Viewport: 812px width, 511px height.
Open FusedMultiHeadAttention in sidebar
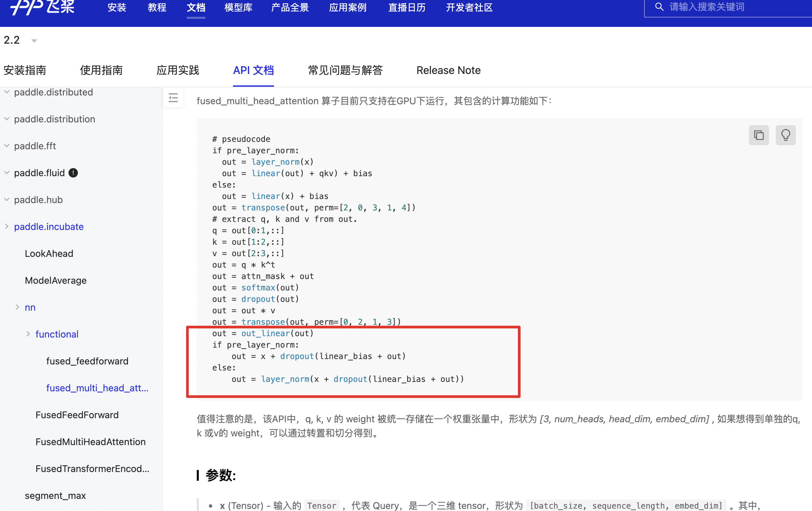[90, 441]
